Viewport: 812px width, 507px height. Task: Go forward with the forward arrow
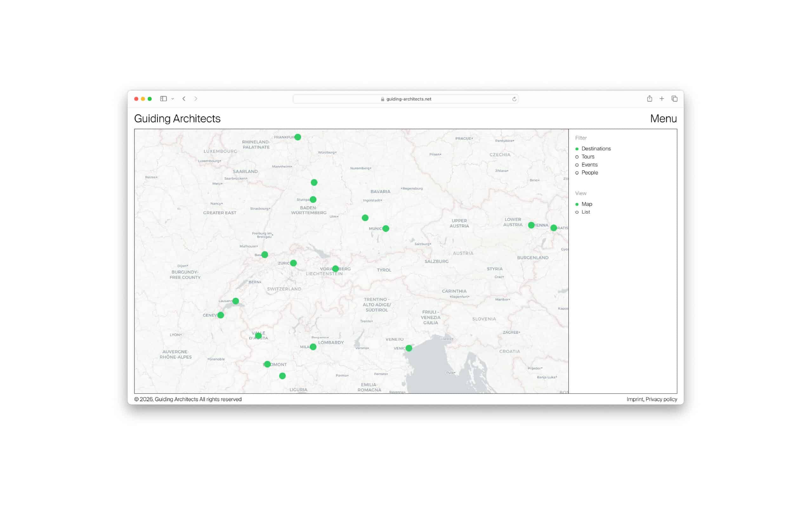[x=196, y=99]
